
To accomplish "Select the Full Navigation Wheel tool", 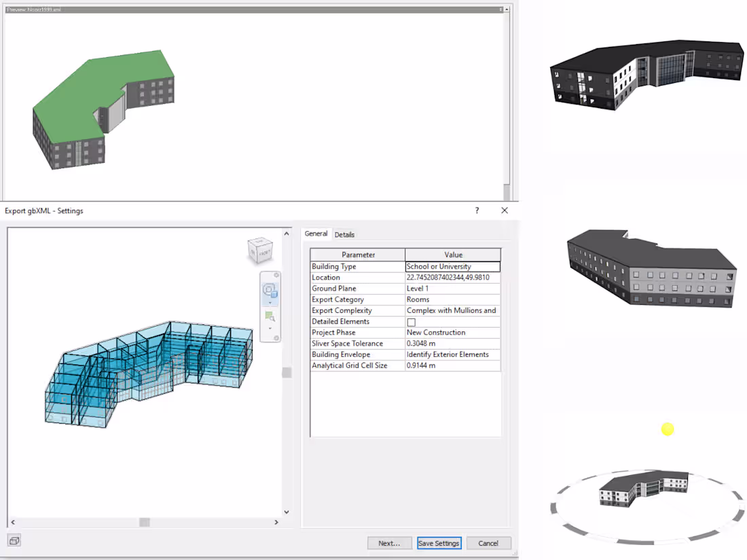I will point(270,291).
